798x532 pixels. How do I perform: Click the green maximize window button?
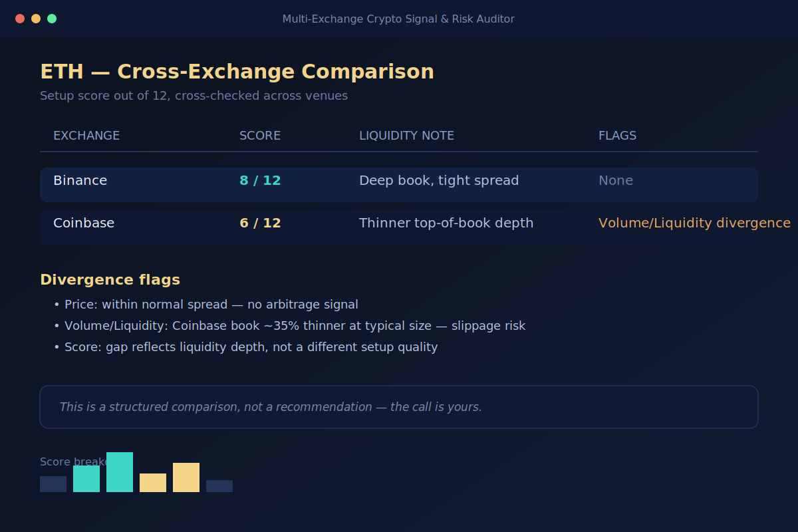coord(52,19)
